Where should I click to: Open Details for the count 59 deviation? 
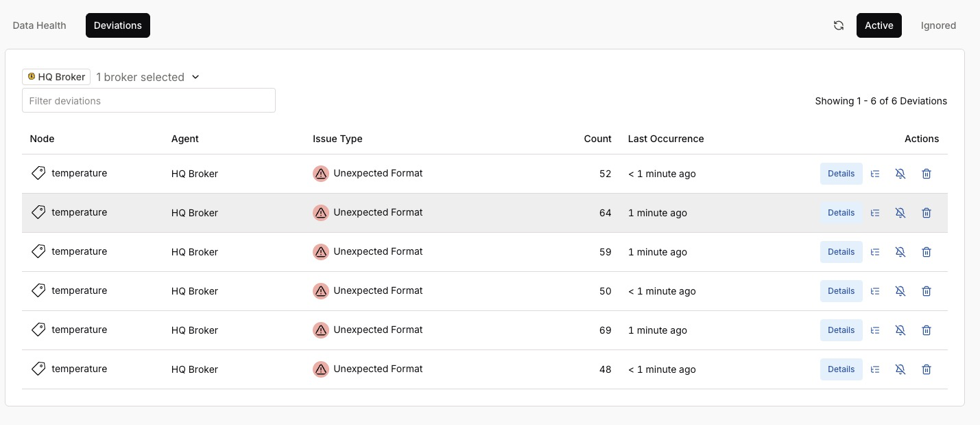(x=841, y=252)
